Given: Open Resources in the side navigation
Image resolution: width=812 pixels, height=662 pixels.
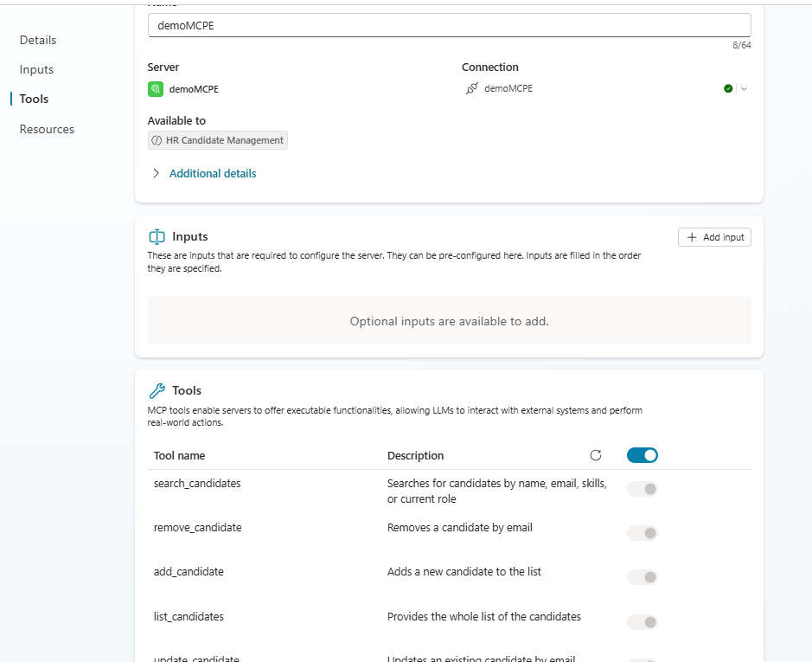Looking at the screenshot, I should tap(47, 129).
